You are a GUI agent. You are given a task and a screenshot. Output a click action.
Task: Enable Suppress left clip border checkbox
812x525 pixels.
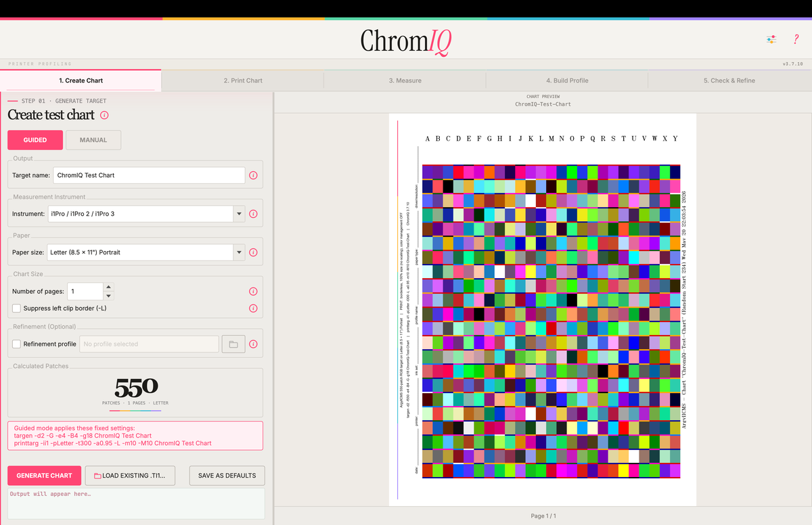pos(16,309)
